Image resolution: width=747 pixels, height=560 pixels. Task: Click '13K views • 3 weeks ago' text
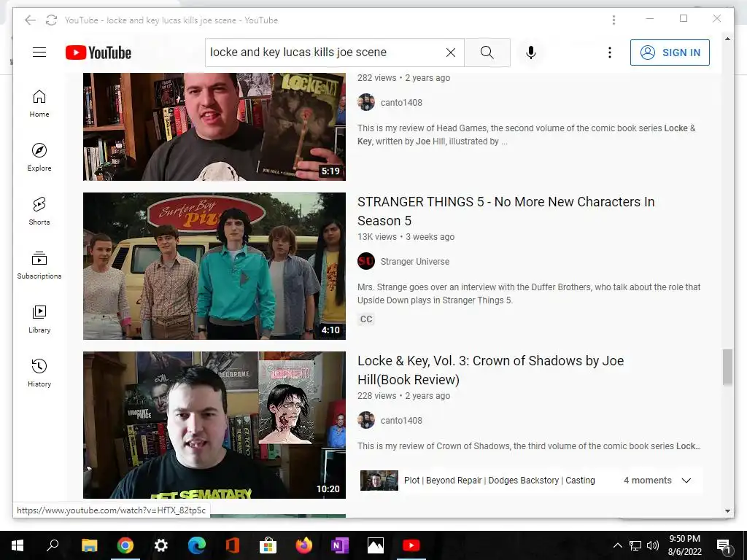[x=406, y=237]
